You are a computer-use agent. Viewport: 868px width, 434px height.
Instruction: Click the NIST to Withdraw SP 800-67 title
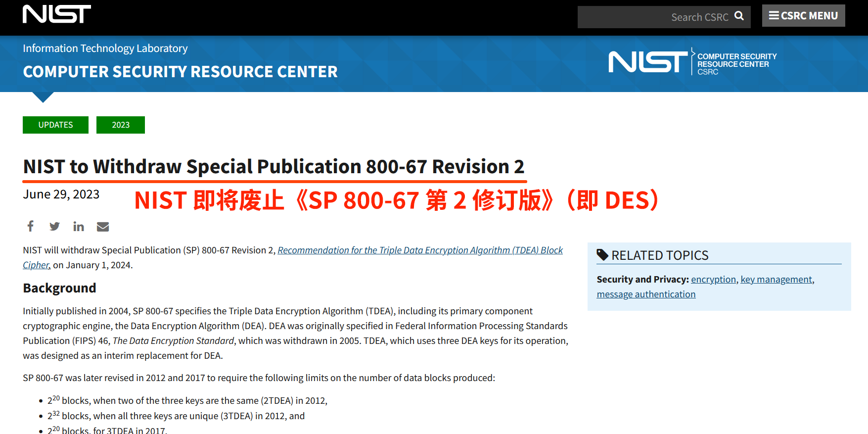274,167
